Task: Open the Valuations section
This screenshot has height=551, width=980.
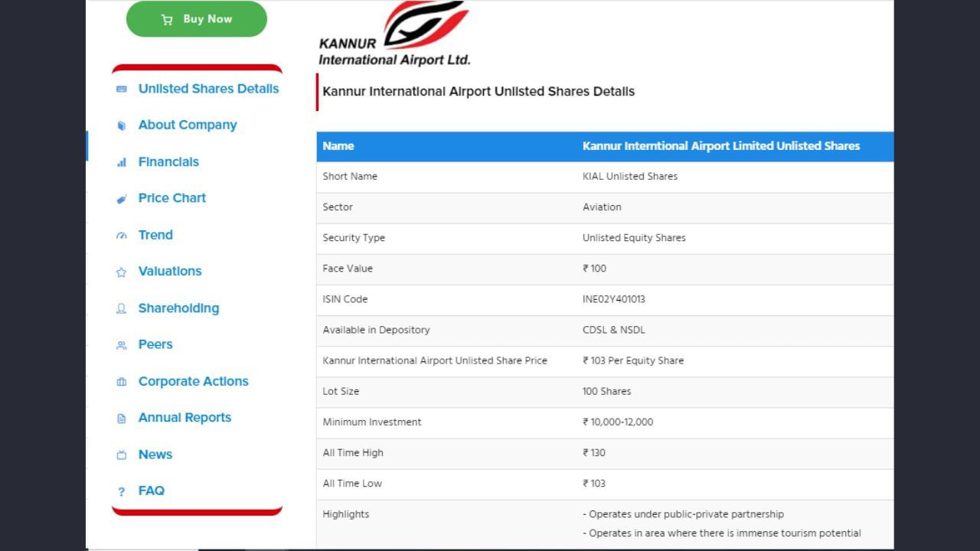Action: pyautogui.click(x=170, y=271)
